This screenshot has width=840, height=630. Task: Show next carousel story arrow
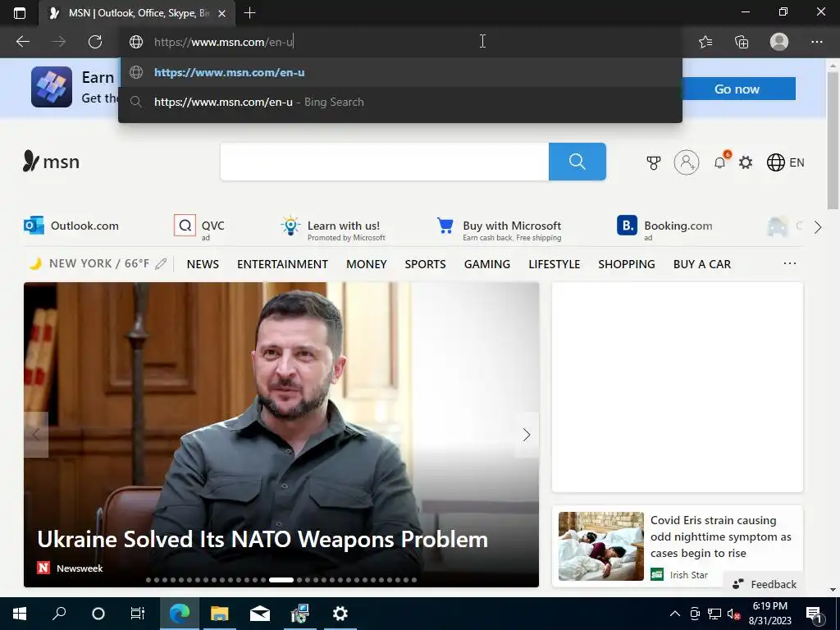pyautogui.click(x=527, y=435)
